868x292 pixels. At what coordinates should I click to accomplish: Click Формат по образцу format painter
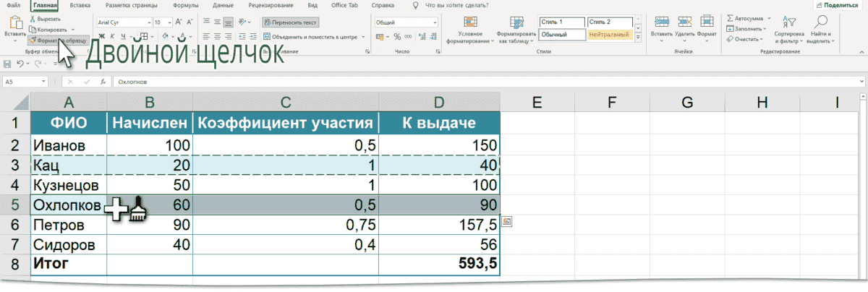click(x=58, y=40)
